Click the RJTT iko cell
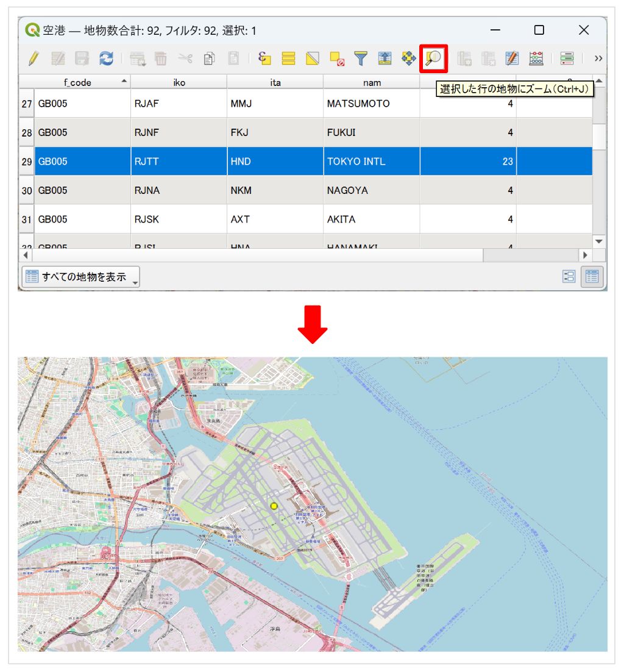624x672 pixels. 179,162
